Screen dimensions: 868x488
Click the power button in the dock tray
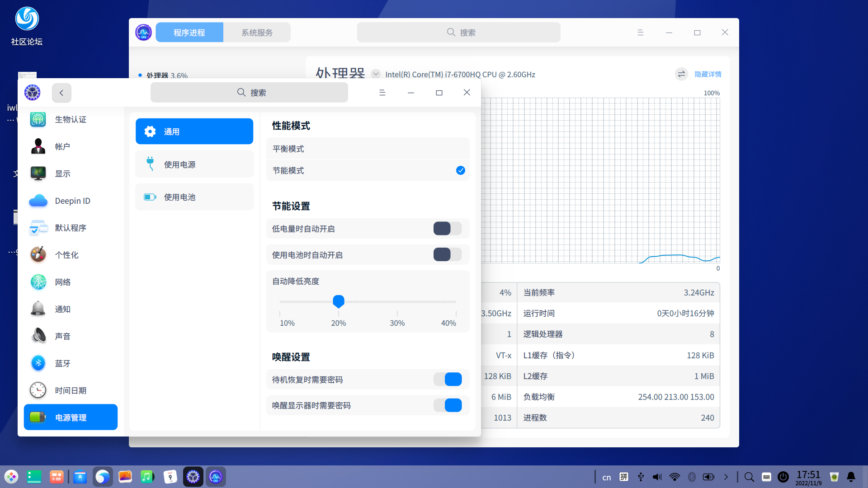(x=783, y=477)
